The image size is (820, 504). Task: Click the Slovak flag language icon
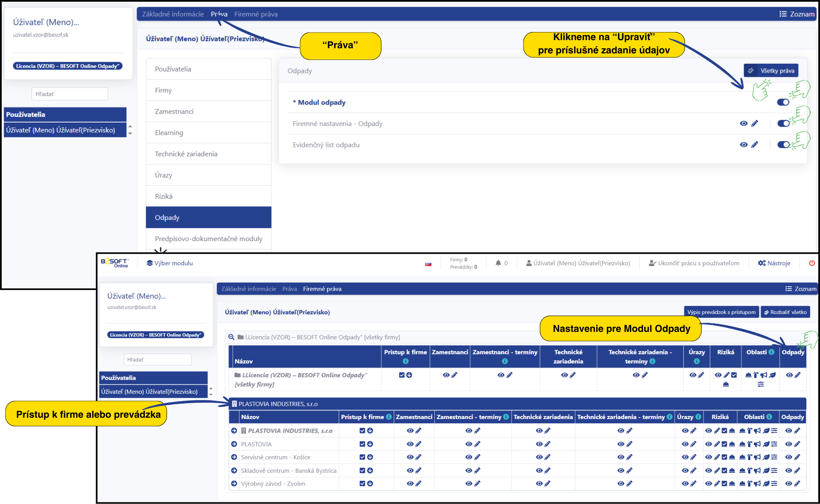click(x=428, y=264)
